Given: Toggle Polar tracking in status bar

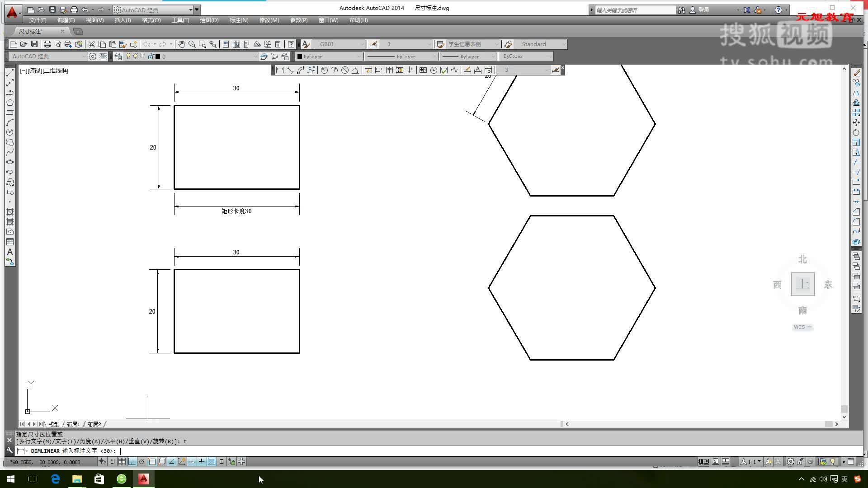Looking at the screenshot, I should click(x=142, y=461).
